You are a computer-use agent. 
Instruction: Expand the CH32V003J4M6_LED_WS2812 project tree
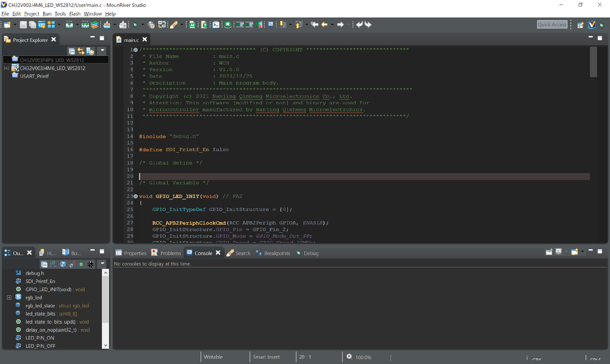tap(6, 68)
